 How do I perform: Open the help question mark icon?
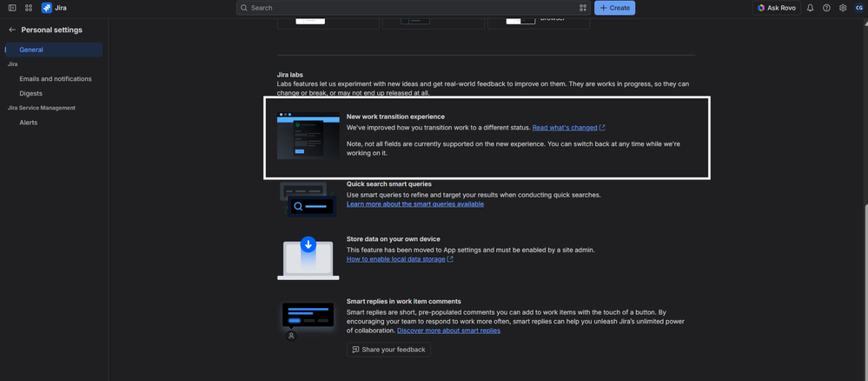coord(826,8)
